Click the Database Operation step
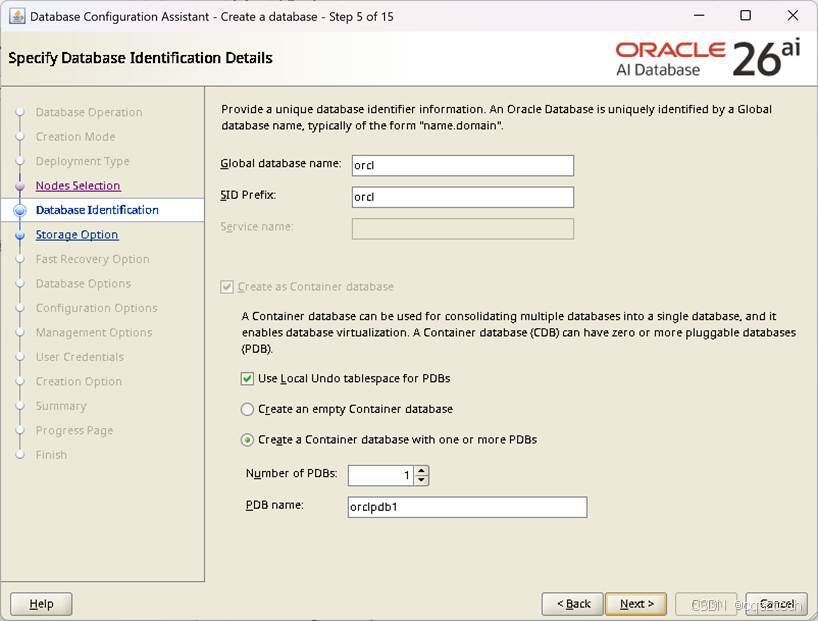Viewport: 818px width, 621px height. click(x=89, y=112)
